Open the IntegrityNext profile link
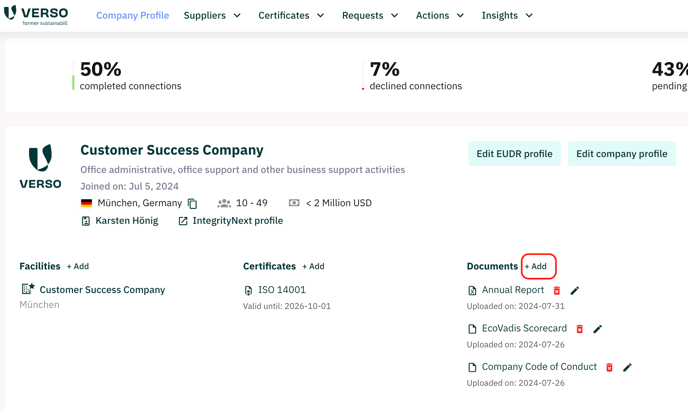This screenshot has height=411, width=688. pos(231,221)
